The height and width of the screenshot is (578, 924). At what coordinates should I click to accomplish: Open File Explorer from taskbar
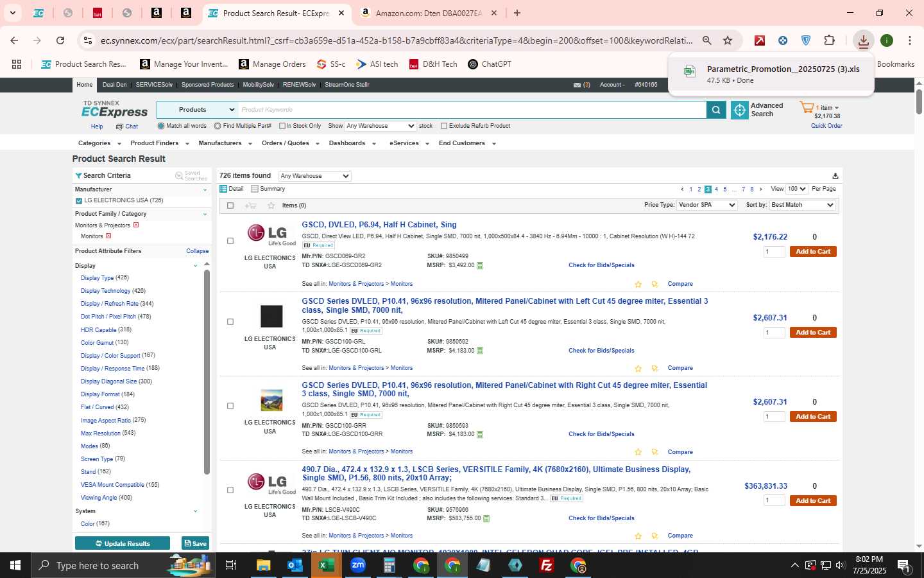[263, 565]
